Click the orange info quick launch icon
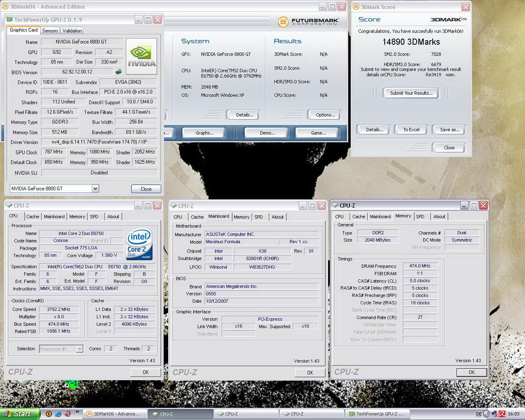 tap(49, 414)
